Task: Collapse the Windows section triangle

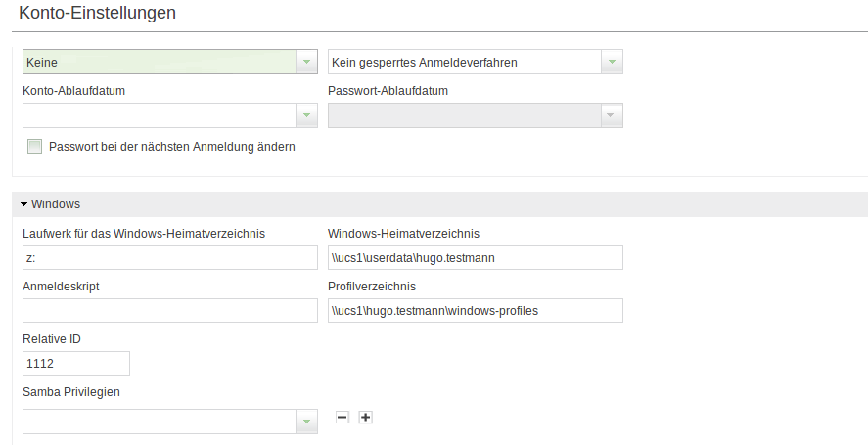Action: (23, 204)
